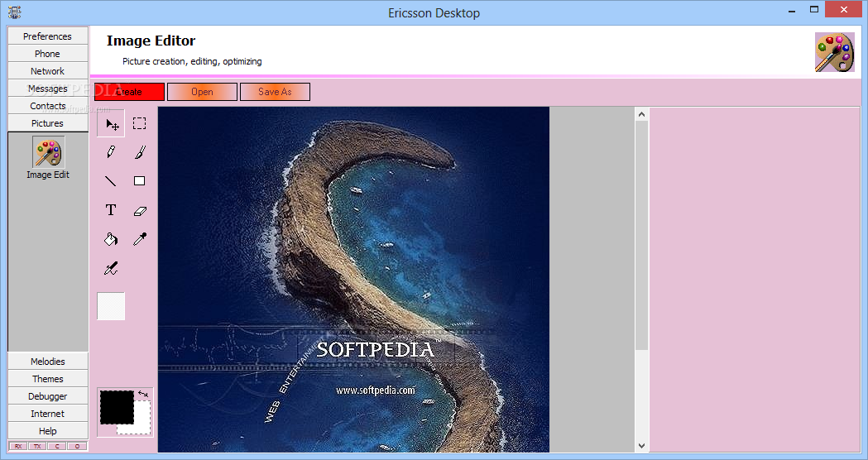
Task: Choose the Text tool
Action: (x=111, y=210)
